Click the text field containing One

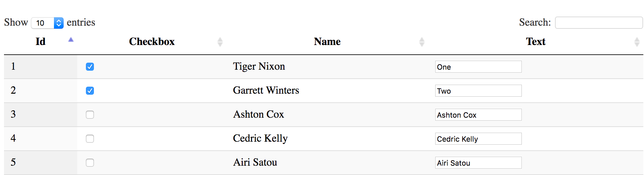(478, 67)
